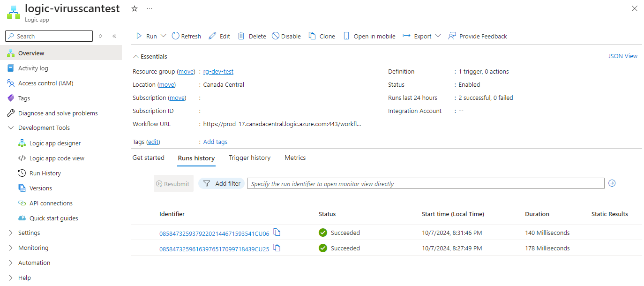This screenshot has height=286, width=644.
Task: Open run 08584732593792202144671593541CU06
Action: 215,233
